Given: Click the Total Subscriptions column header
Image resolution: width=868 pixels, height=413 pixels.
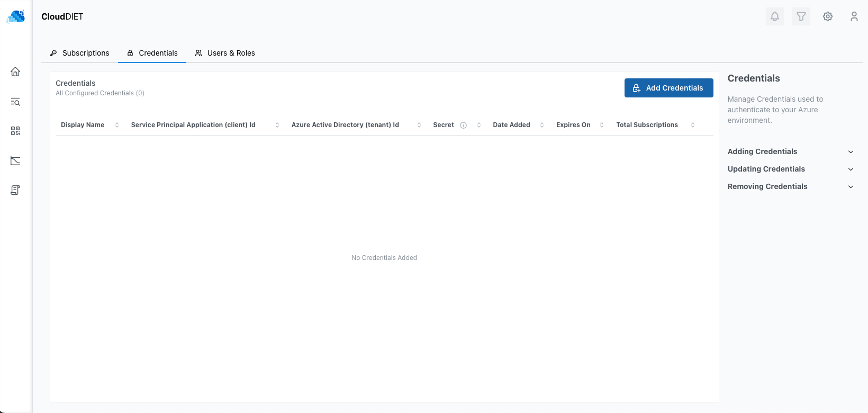Looking at the screenshot, I should (x=647, y=125).
